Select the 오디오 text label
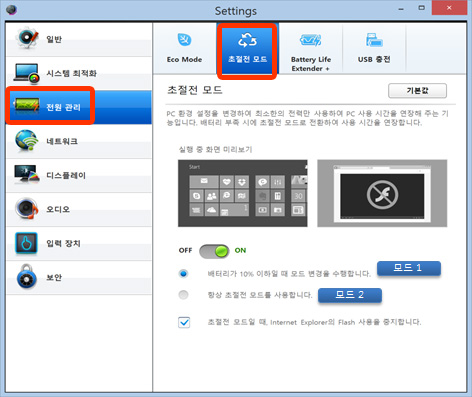Image resolution: width=472 pixels, height=397 pixels. point(58,209)
